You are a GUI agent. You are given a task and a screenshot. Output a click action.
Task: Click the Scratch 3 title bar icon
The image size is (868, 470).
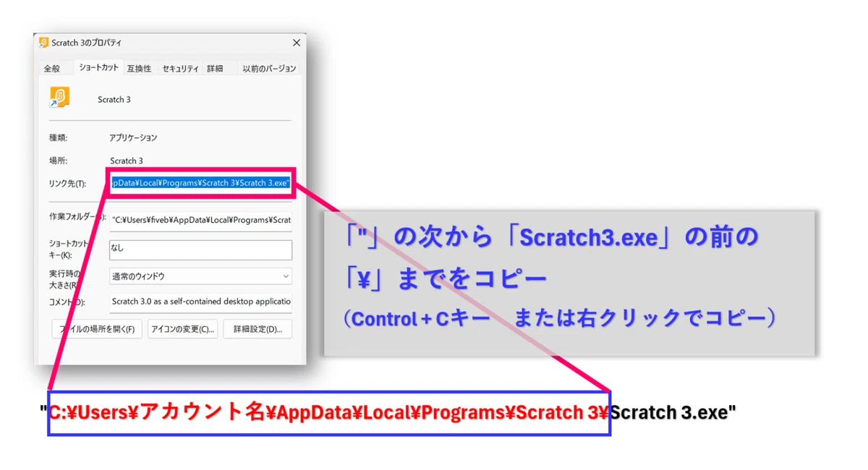tap(43, 43)
